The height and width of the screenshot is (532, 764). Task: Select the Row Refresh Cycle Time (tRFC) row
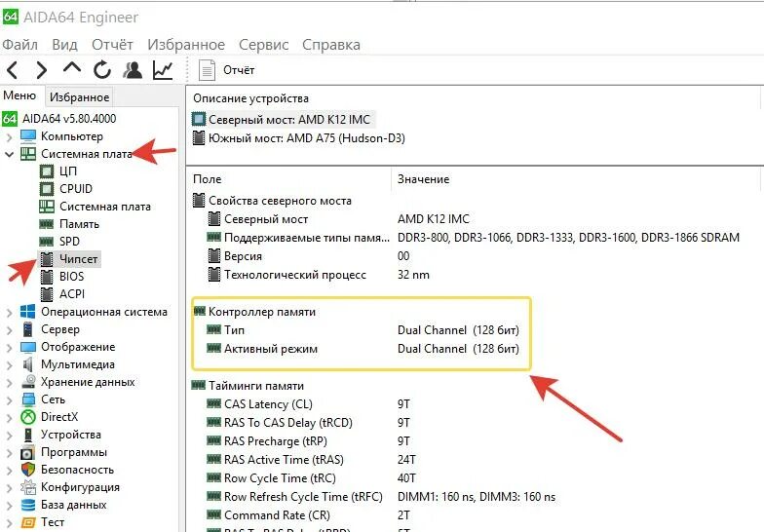click(381, 497)
